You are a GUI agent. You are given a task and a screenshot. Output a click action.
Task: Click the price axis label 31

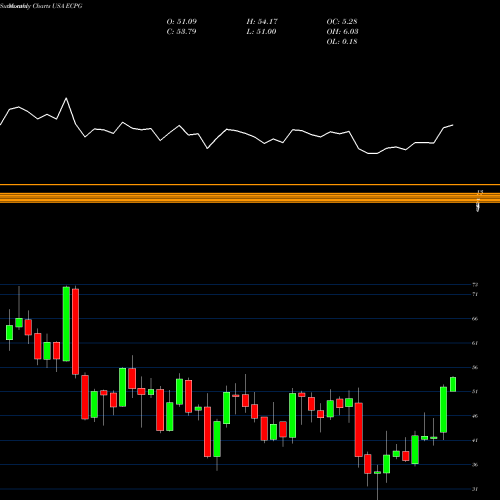click(x=475, y=489)
